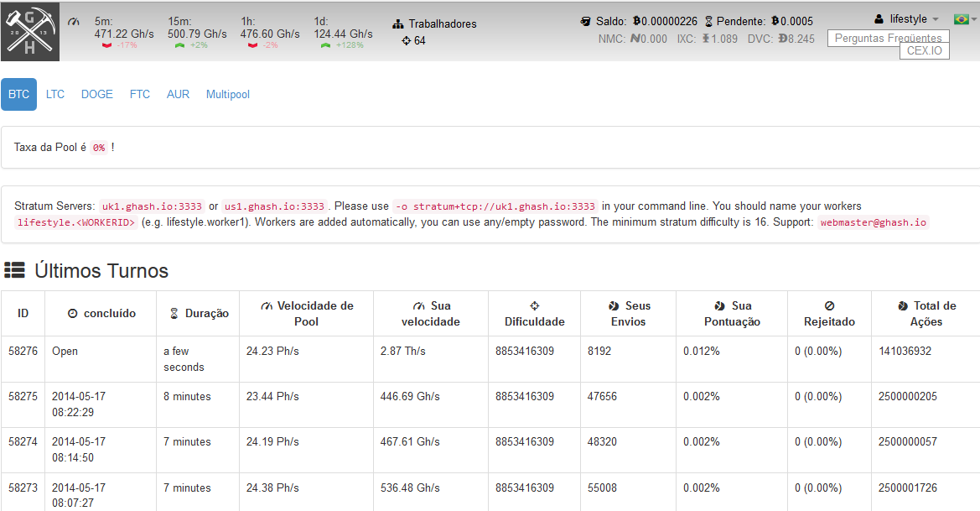The height and width of the screenshot is (511, 980).
Task: Click the Saldo wallet icon
Action: pyautogui.click(x=586, y=21)
